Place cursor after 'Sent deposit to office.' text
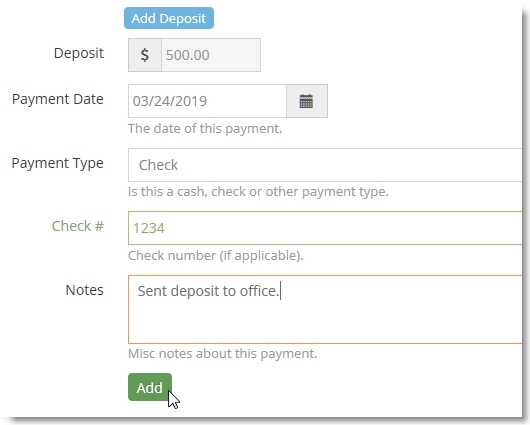Viewport: 530px width, 425px height. [280, 291]
